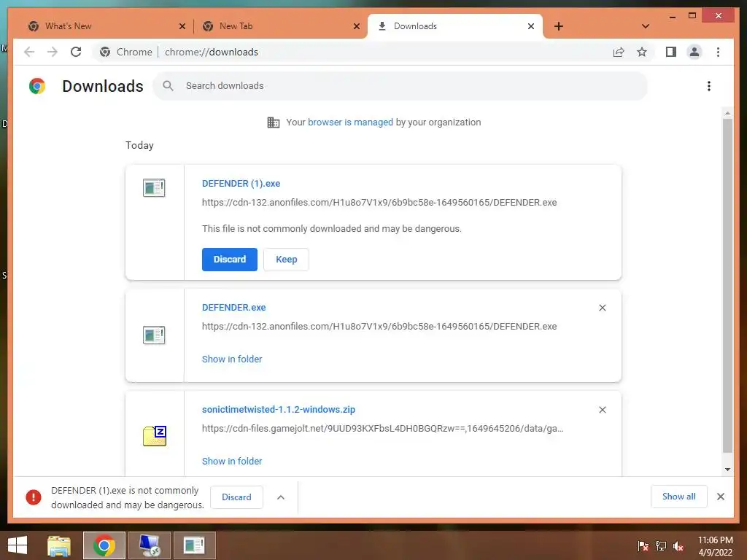Open the browser is managed link
Screen dimensions: 747x560
350,122
